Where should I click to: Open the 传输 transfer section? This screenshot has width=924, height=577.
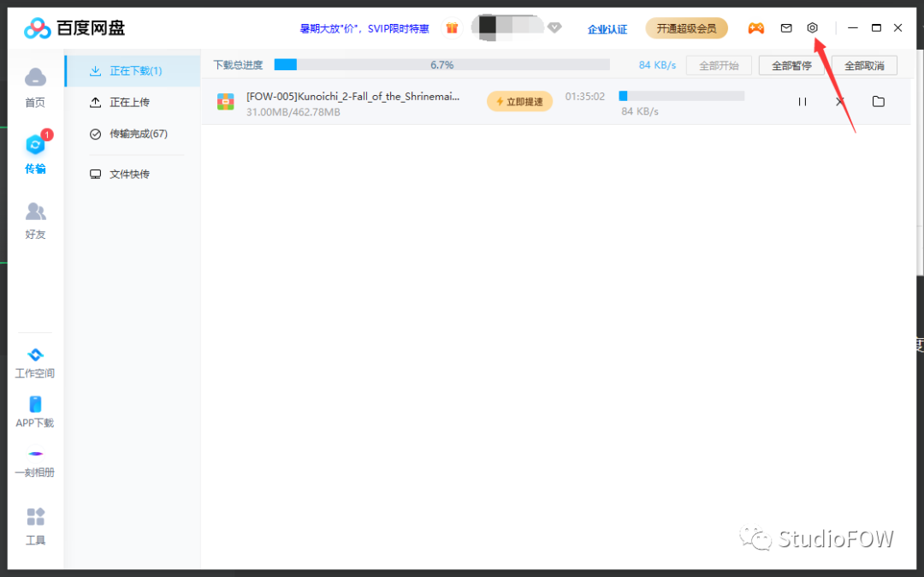click(35, 153)
